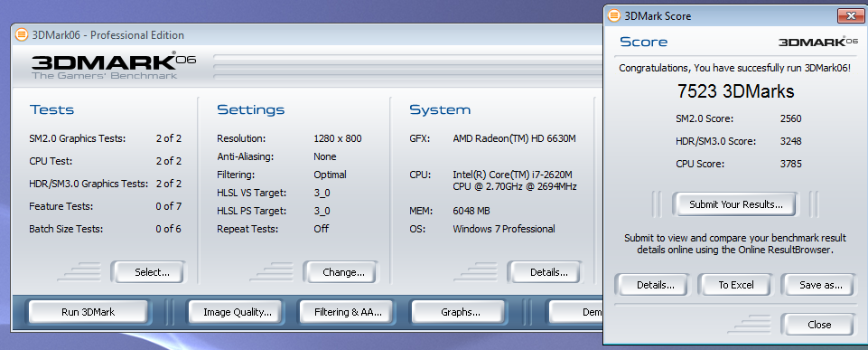This screenshot has width=868, height=350.
Task: Click the Resolution value 1280 x 800
Action: (x=337, y=138)
